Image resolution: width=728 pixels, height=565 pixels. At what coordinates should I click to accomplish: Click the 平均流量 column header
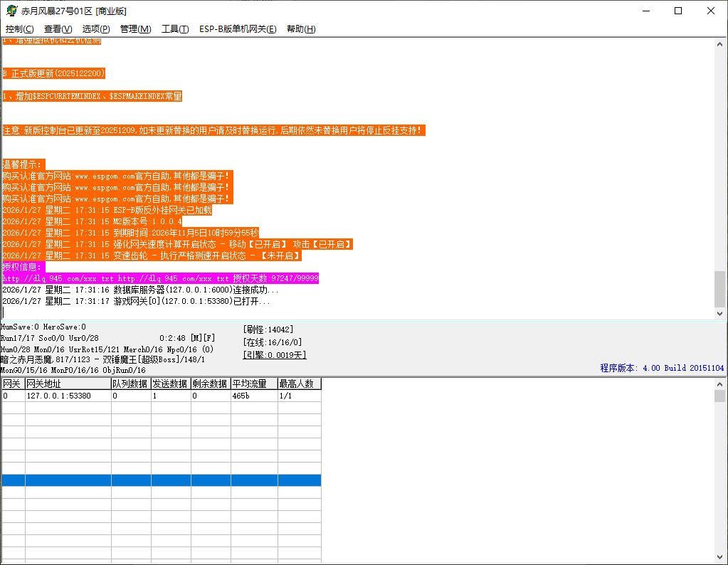(253, 384)
